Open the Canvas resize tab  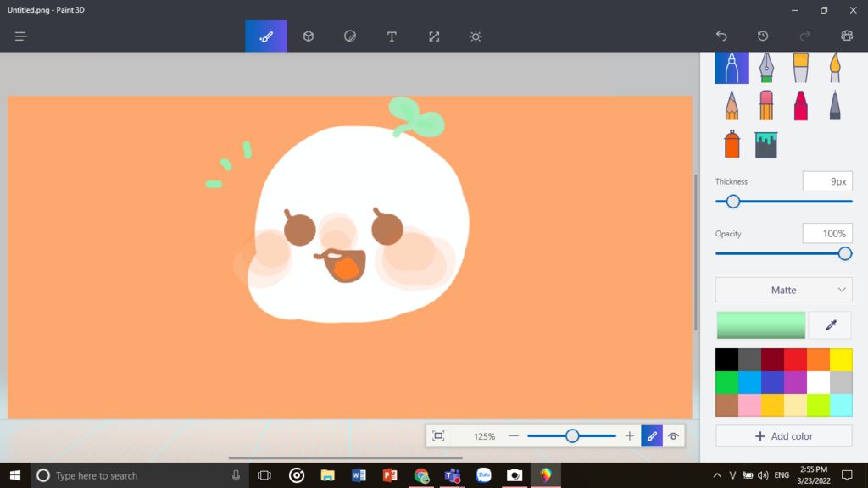pos(434,36)
